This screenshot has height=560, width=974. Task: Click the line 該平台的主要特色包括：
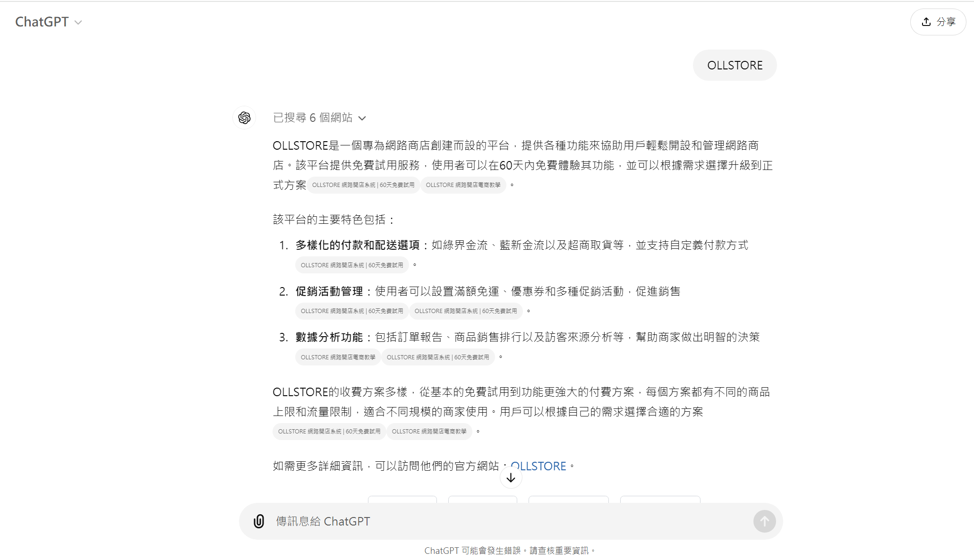pos(334,220)
